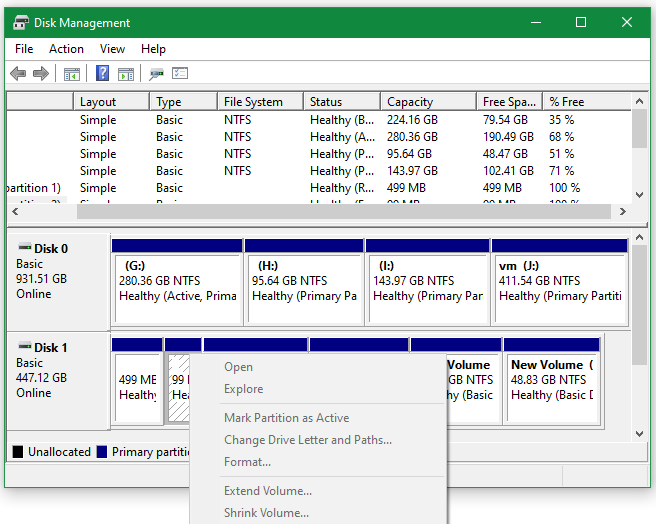Viewport: 656px width, 524px height.
Task: Open the Action menu
Action: coord(66,49)
